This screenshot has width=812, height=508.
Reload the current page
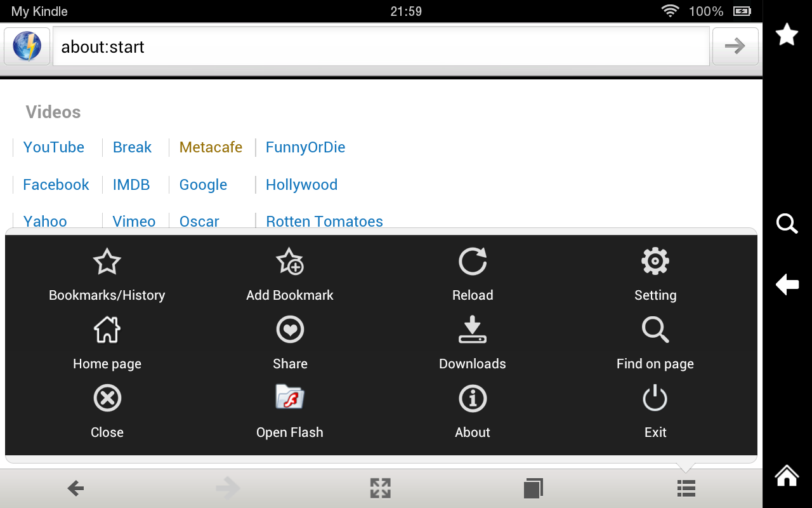[x=473, y=274]
